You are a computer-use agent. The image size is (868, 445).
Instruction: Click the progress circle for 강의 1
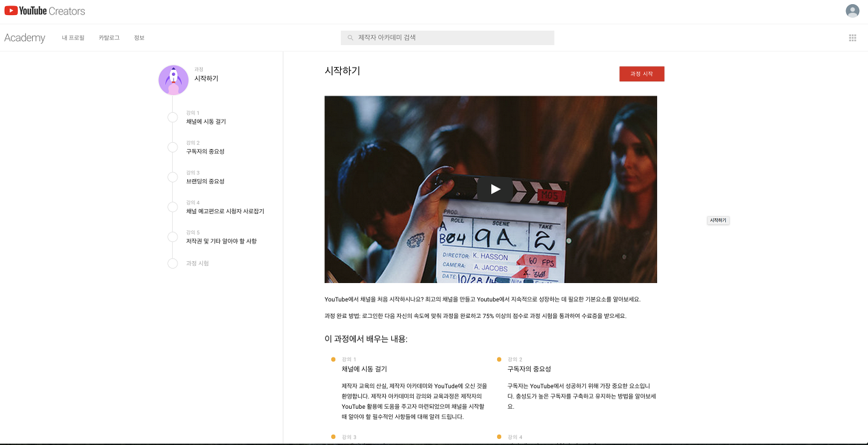(x=173, y=117)
